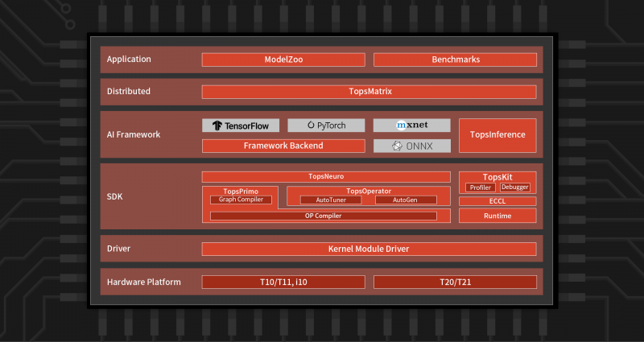
Task: Click the ECCL block
Action: (497, 201)
